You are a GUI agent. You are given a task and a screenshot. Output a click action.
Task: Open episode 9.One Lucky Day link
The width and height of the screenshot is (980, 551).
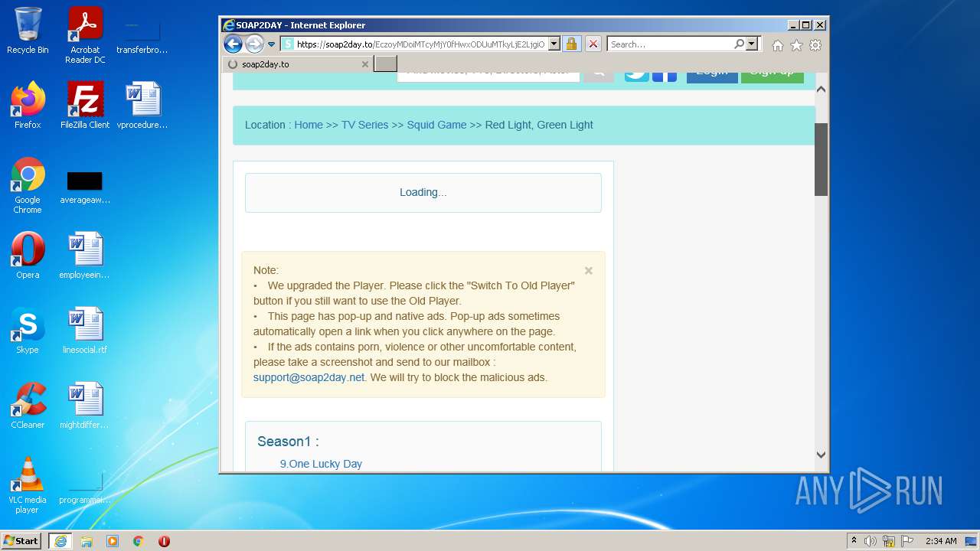coord(321,464)
